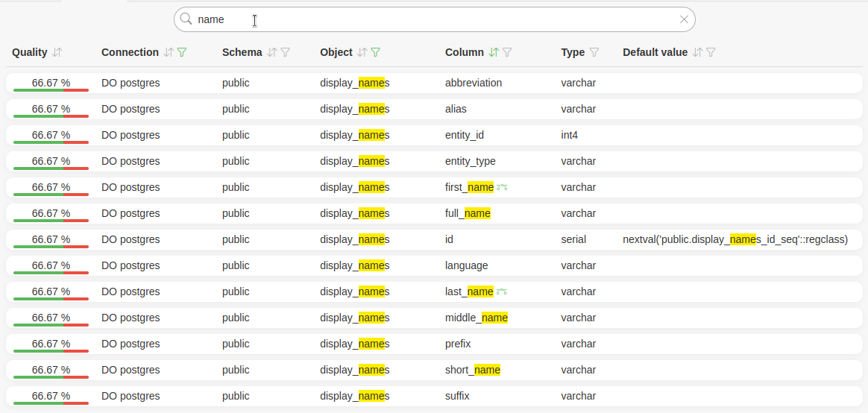The image size is (868, 413).
Task: Clear the search field with the X
Action: pyautogui.click(x=684, y=19)
